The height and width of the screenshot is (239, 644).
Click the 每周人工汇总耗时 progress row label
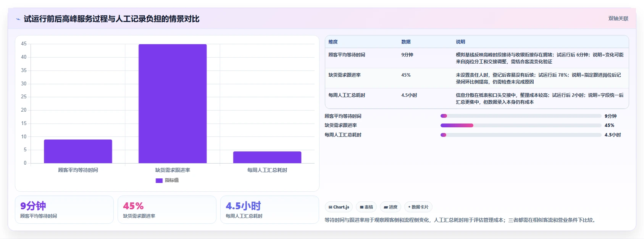pyautogui.click(x=343, y=135)
